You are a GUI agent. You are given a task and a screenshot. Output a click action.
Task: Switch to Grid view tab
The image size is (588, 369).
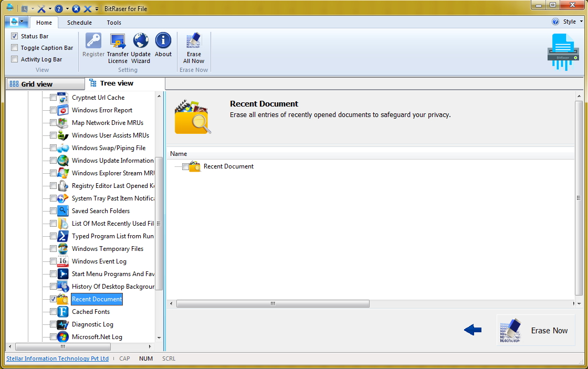tap(45, 84)
